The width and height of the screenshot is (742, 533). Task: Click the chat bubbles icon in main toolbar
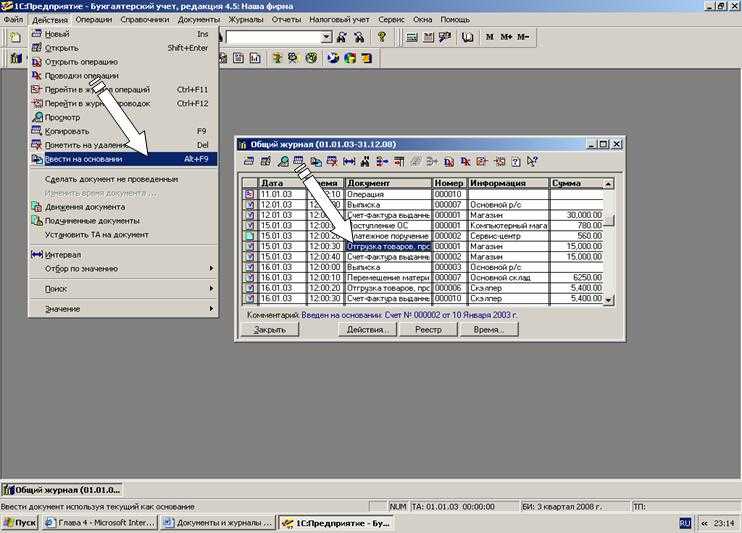coord(445,37)
